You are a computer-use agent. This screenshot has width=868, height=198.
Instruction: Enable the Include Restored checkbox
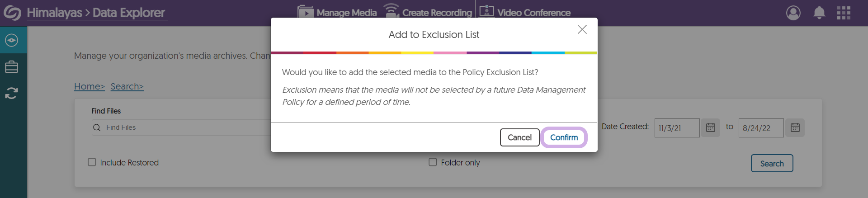[x=92, y=162]
